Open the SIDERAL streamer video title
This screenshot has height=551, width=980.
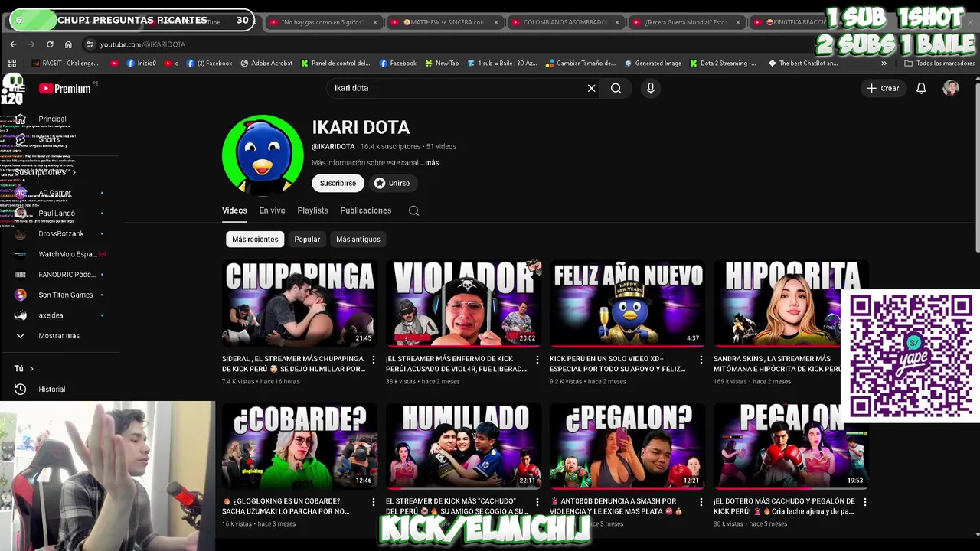[x=293, y=364]
